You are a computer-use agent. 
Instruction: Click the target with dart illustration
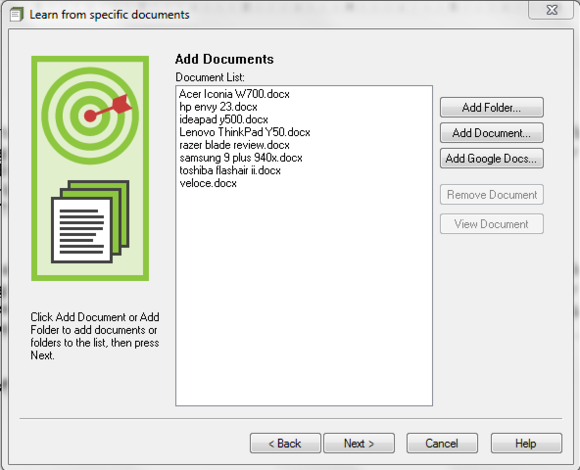(90, 116)
